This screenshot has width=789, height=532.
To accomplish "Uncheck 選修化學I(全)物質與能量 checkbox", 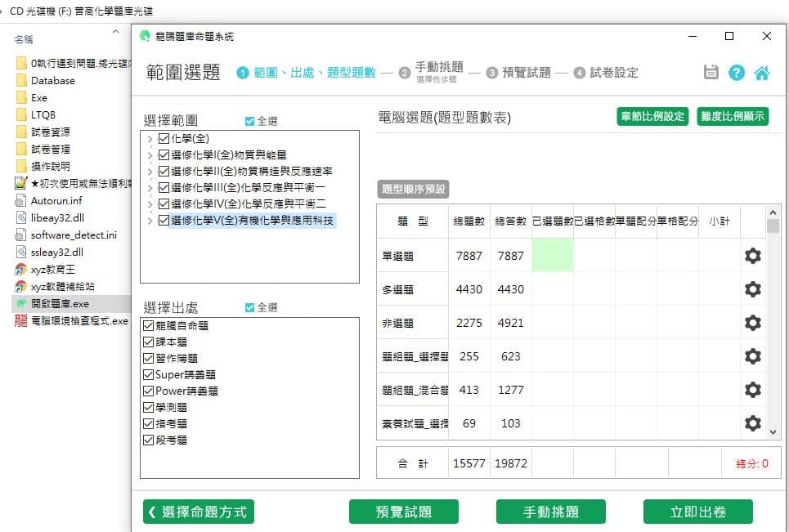I will coord(164,155).
